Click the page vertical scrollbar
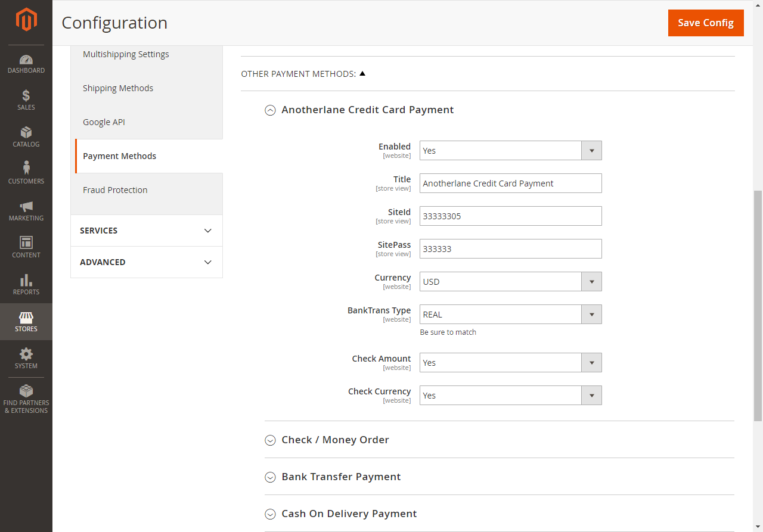The width and height of the screenshot is (763, 532). (x=758, y=306)
